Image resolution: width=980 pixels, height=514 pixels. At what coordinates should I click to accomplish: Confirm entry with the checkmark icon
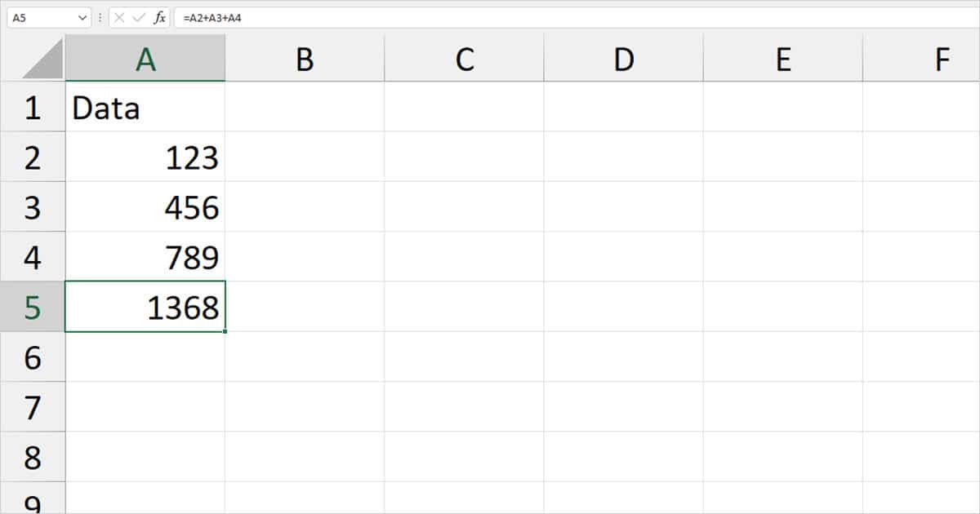click(139, 15)
